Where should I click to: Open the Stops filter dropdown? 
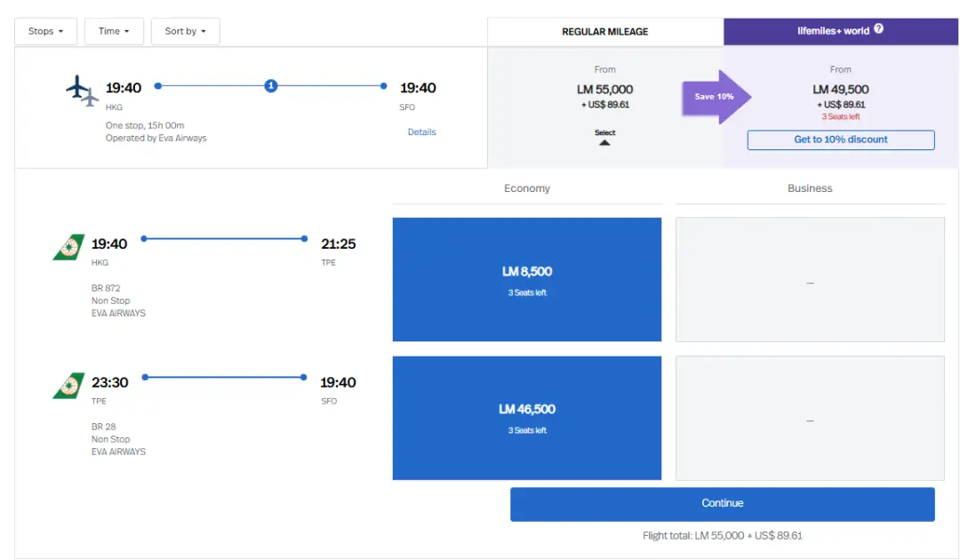click(x=46, y=31)
